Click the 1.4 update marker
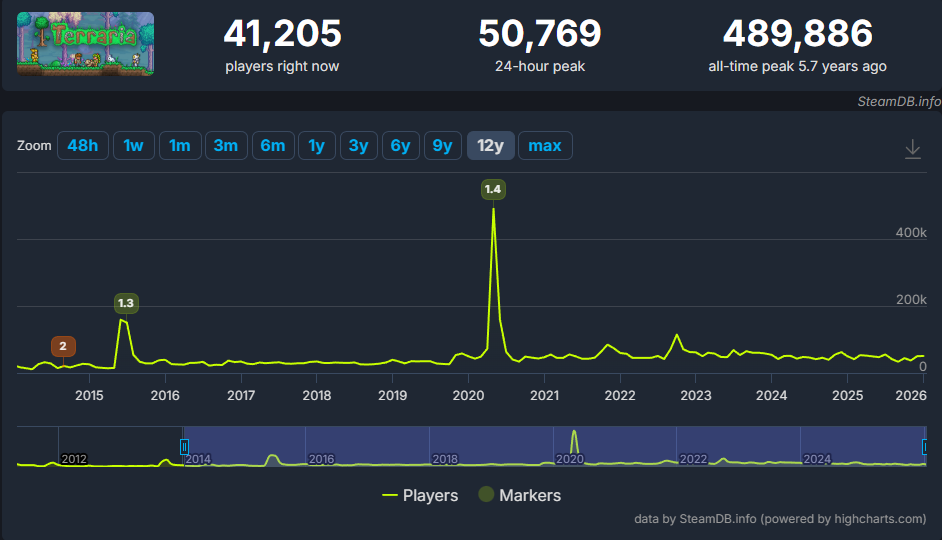 coord(493,189)
